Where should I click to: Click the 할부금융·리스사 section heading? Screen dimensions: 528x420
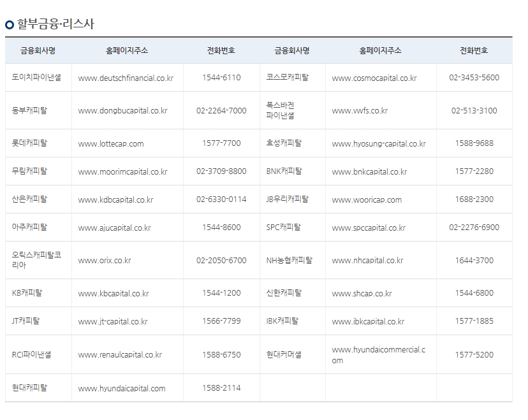[x=55, y=24]
